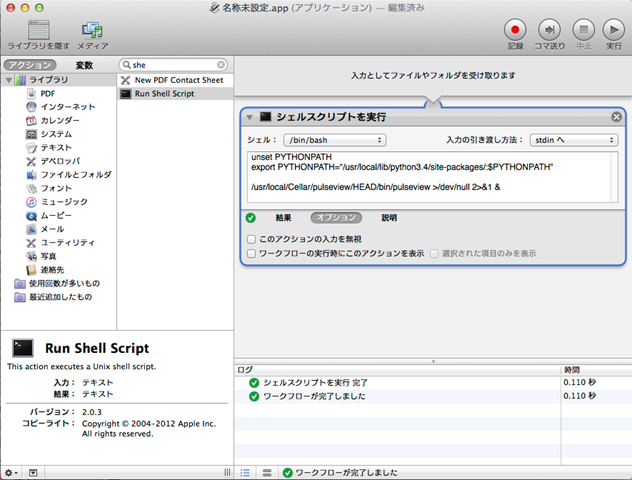Click the Record button in toolbar
Screen dimensions: 632x480
pyautogui.click(x=515, y=30)
